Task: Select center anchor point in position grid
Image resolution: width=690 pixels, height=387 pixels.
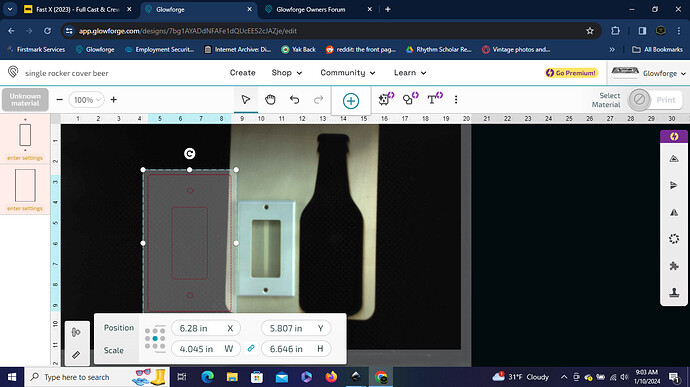Action: [155, 338]
